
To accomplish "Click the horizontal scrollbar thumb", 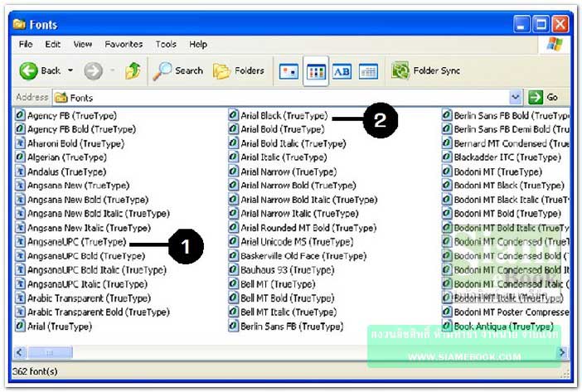I will click(x=50, y=352).
